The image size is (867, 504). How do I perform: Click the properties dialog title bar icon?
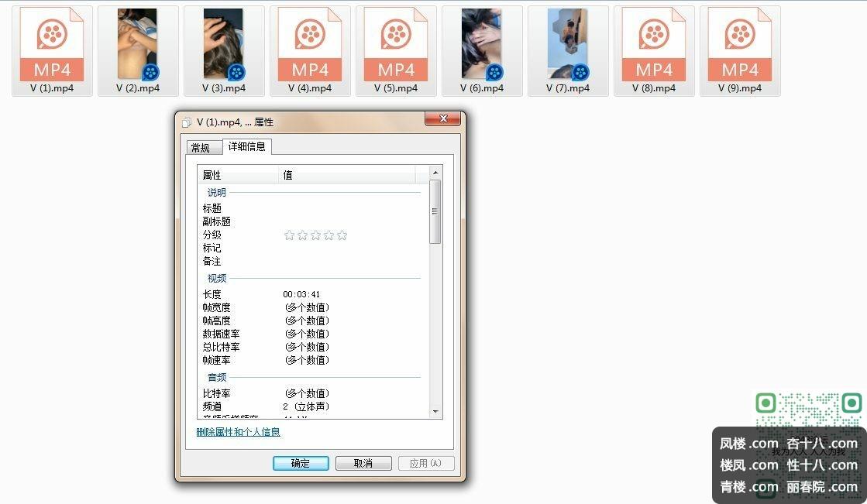pyautogui.click(x=187, y=122)
